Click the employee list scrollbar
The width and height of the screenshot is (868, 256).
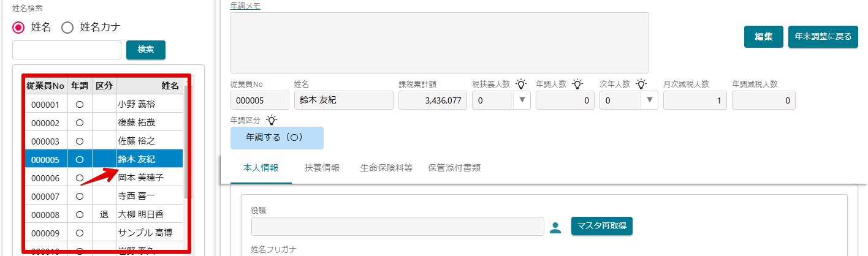click(186, 141)
